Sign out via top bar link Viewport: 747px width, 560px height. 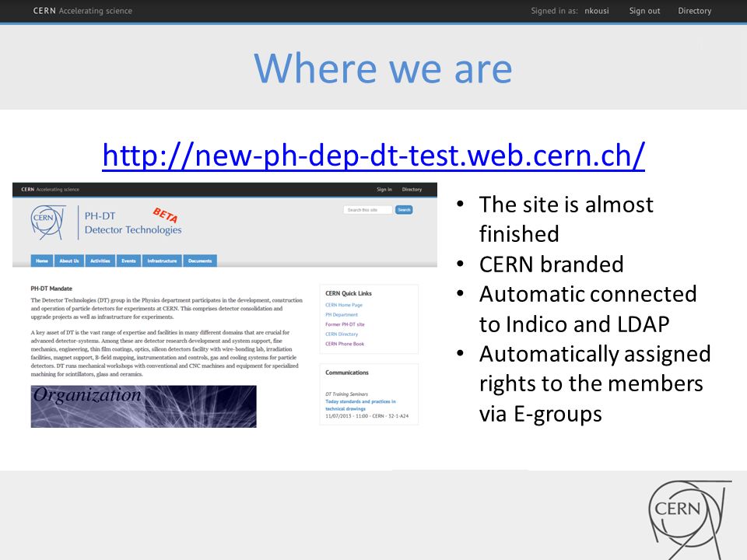click(644, 10)
